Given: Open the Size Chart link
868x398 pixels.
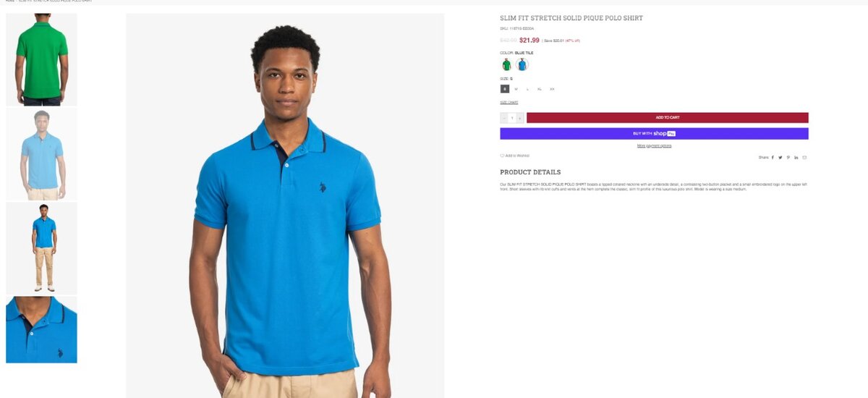Looking at the screenshot, I should point(509,102).
